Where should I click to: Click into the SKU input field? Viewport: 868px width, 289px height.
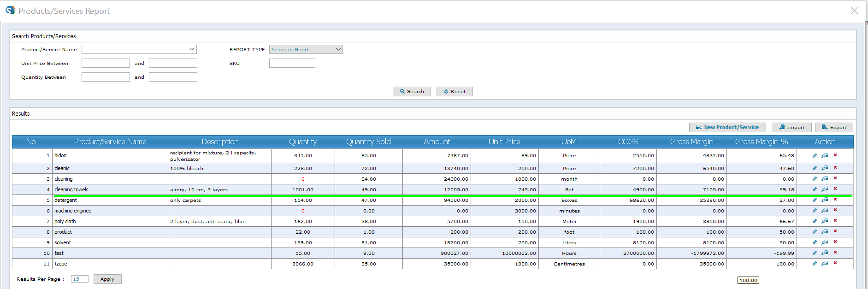coord(292,63)
